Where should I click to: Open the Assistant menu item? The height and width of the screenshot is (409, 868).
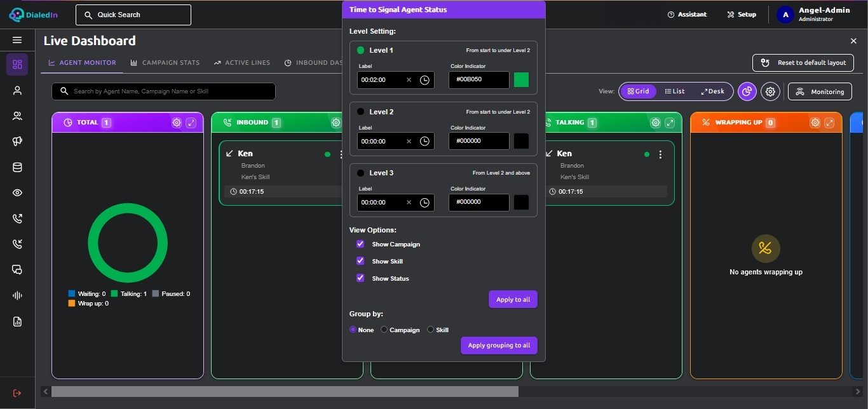(688, 15)
